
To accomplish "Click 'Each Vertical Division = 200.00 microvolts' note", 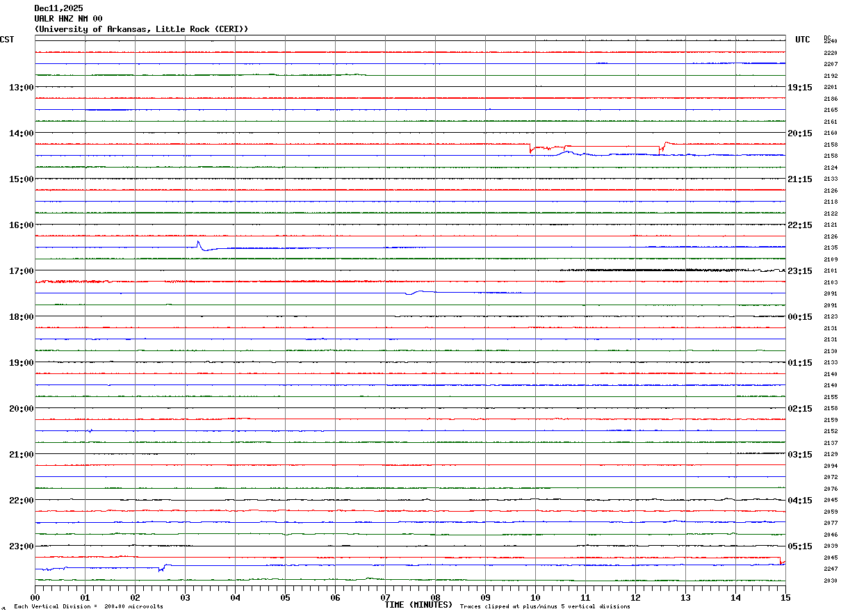I will click(x=88, y=607).
